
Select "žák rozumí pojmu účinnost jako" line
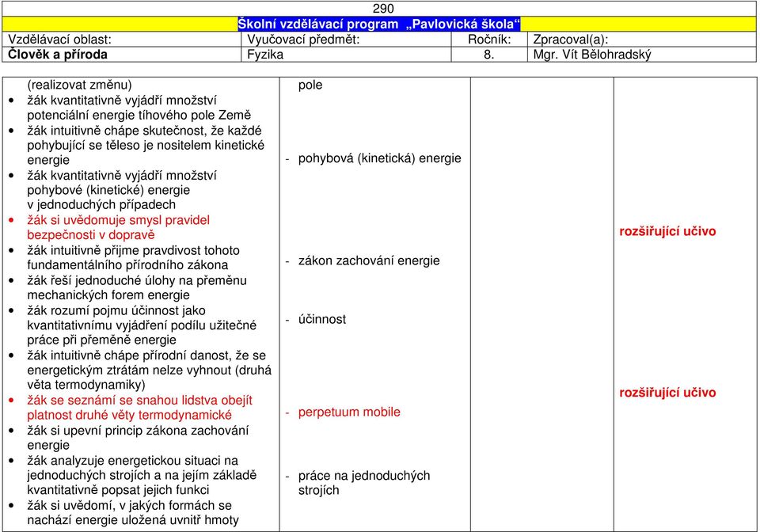click(x=116, y=310)
